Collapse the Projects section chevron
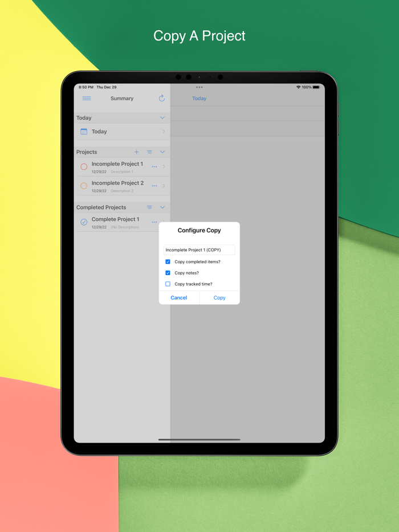 click(162, 152)
